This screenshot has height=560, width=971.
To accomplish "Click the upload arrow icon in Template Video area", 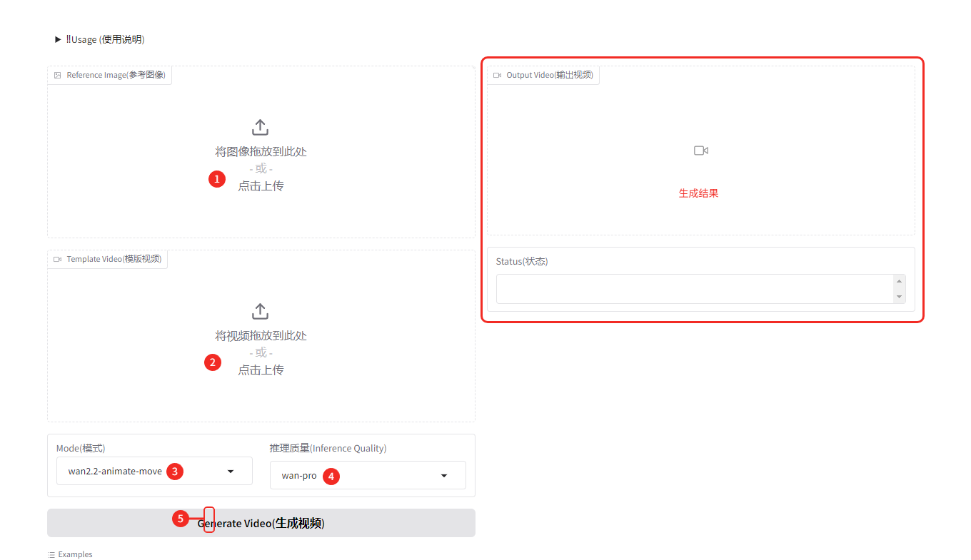I will pos(261,312).
